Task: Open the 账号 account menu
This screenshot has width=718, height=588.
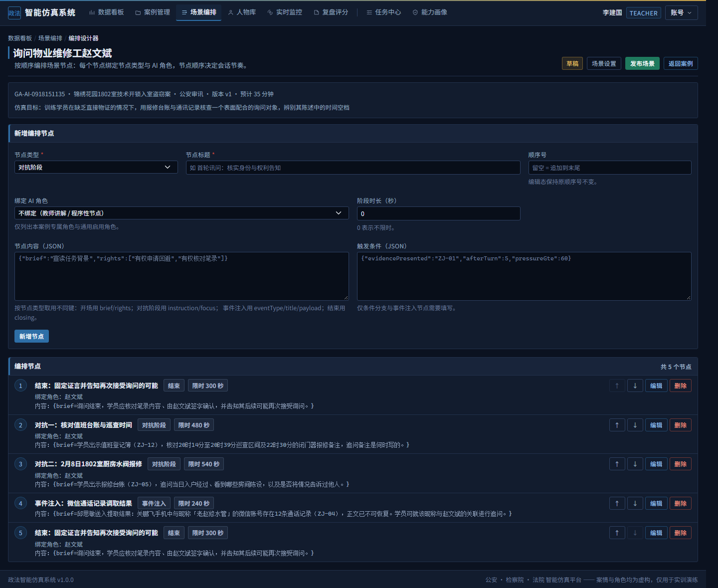Action: click(x=681, y=13)
